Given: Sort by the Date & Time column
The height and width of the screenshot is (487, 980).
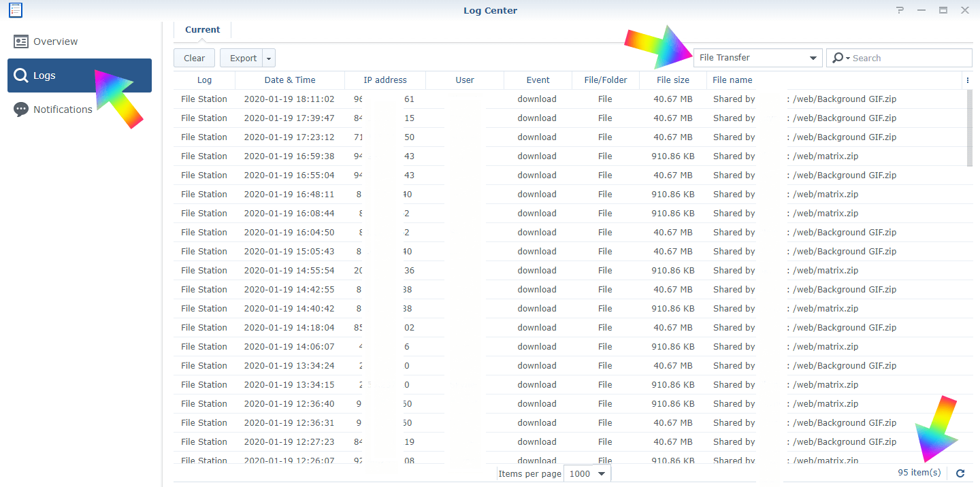Looking at the screenshot, I should coord(290,80).
